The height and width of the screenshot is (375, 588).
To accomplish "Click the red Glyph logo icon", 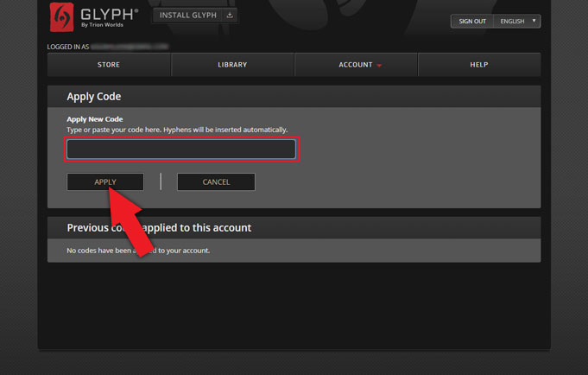I will click(x=61, y=16).
